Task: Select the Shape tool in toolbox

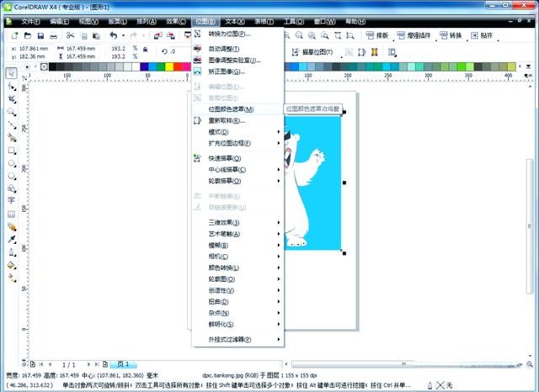Action: (12, 87)
